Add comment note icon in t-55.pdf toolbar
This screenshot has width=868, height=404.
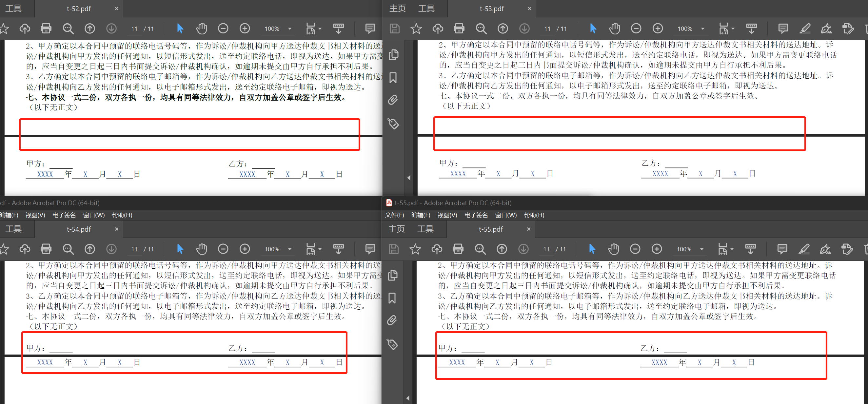pyautogui.click(x=782, y=249)
